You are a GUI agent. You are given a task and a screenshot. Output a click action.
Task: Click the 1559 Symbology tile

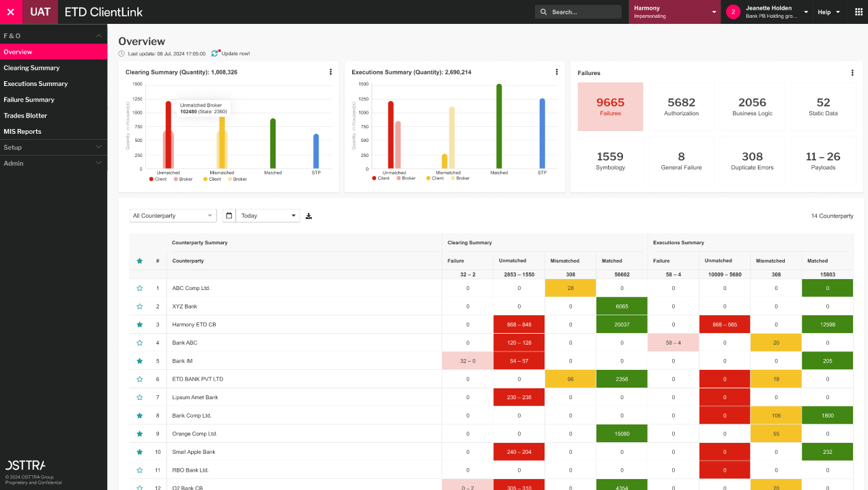pos(610,160)
